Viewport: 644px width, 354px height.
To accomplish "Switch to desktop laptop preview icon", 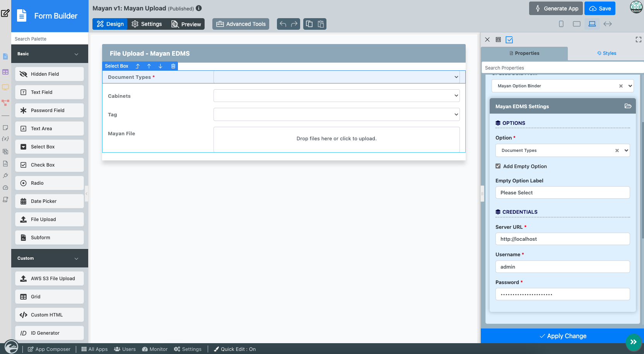I will [592, 24].
